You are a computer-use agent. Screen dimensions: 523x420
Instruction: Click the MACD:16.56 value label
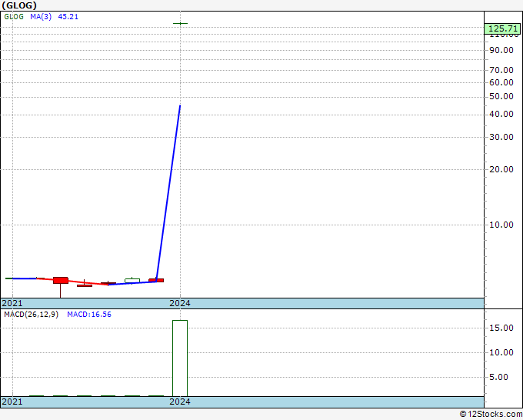click(89, 315)
